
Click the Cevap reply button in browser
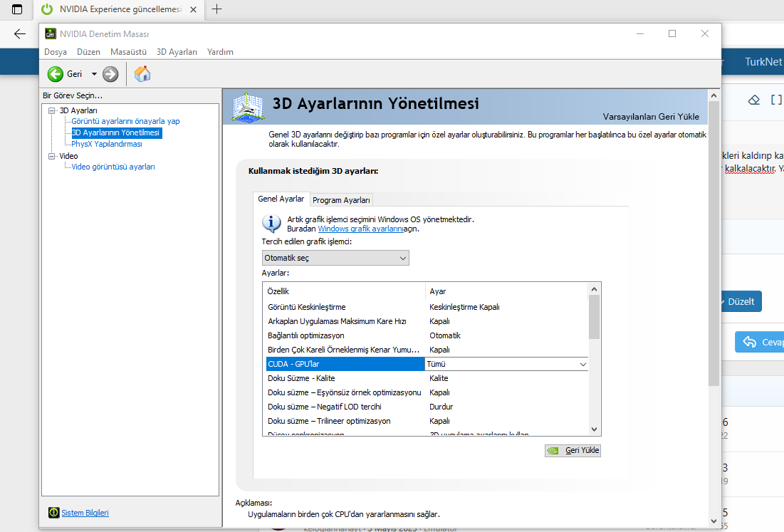click(760, 342)
